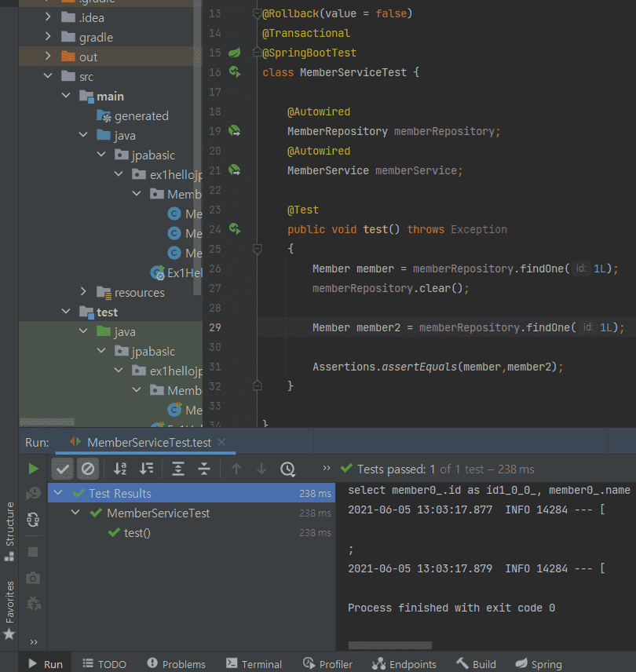This screenshot has height=672, width=636.
Task: Toggle the Show Ignored tests filter
Action: 88,469
